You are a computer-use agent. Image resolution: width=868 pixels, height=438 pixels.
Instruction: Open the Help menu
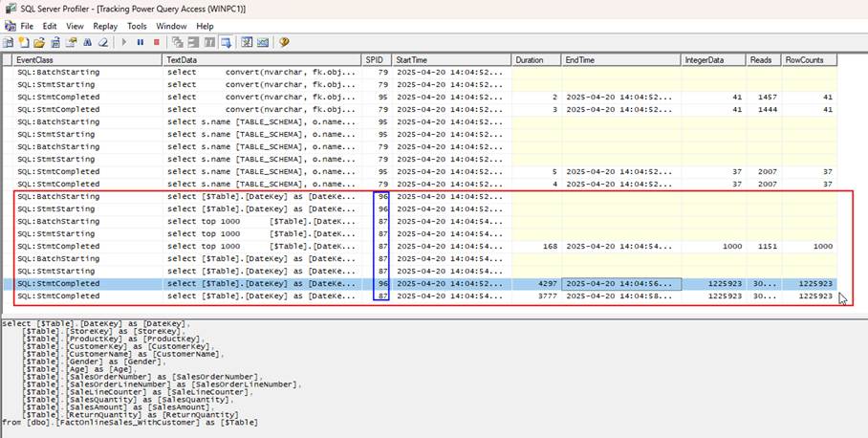pos(205,26)
